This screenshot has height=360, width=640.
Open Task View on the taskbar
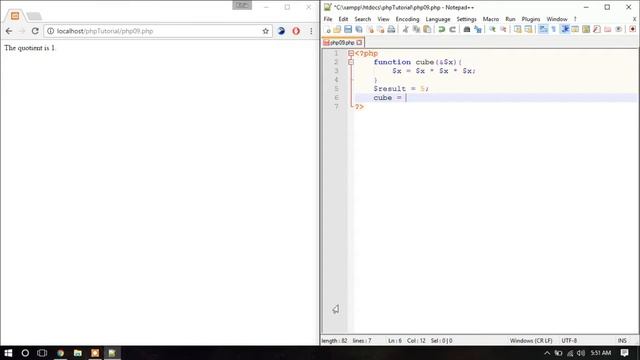(42, 353)
